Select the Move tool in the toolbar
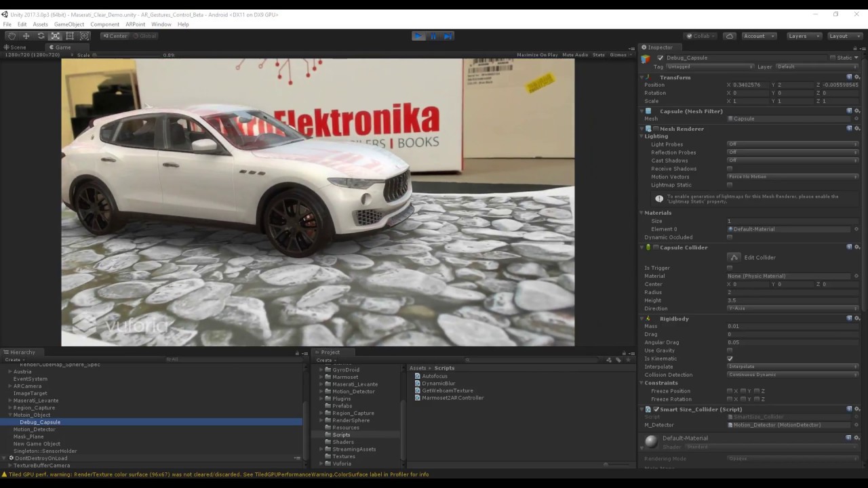 point(26,36)
